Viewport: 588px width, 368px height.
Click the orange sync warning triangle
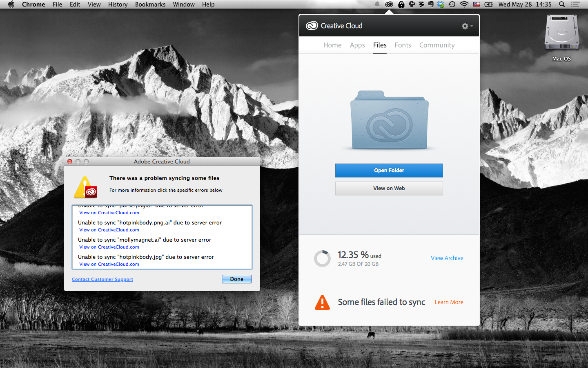(x=322, y=303)
